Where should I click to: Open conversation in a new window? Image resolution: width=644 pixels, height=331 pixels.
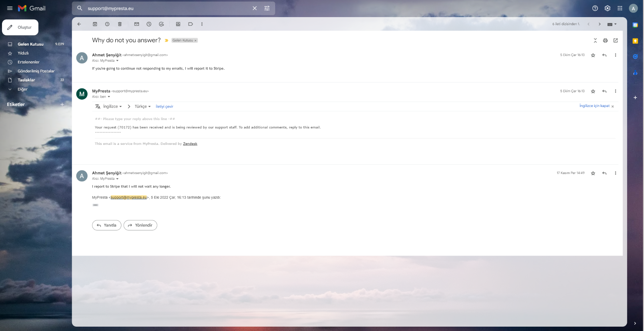(615, 41)
